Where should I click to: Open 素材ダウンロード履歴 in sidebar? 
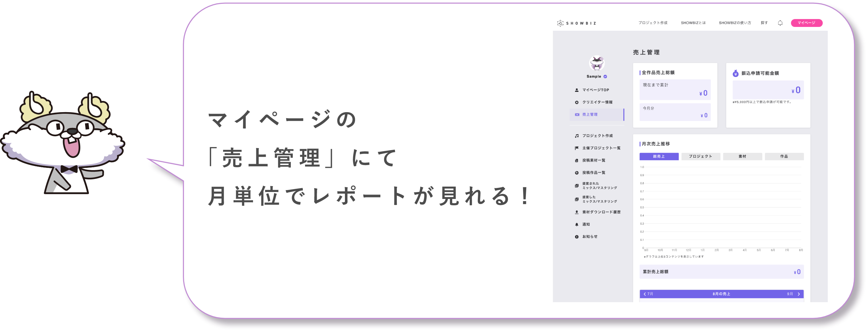[601, 212]
